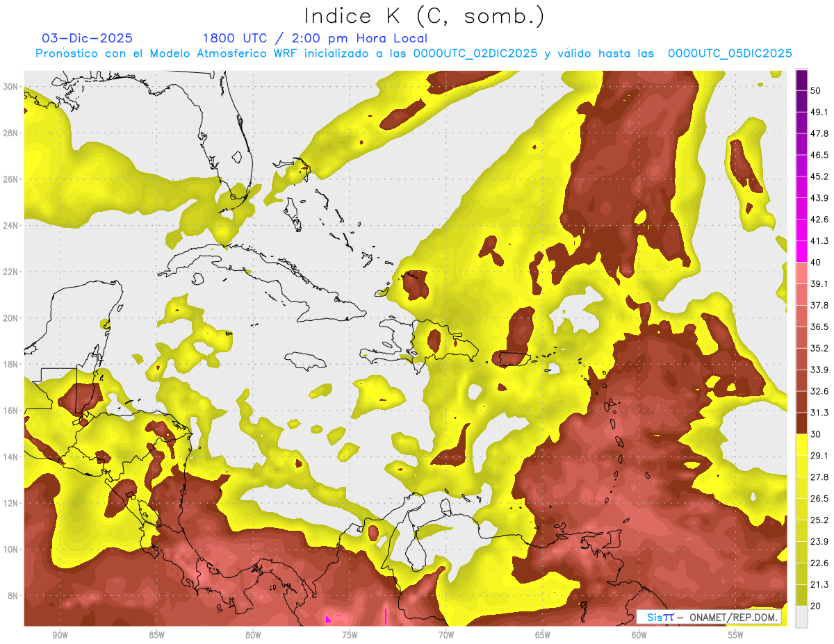Viewport: 834px width, 644px height.
Task: Click legend value 50
Action: pyautogui.click(x=815, y=90)
